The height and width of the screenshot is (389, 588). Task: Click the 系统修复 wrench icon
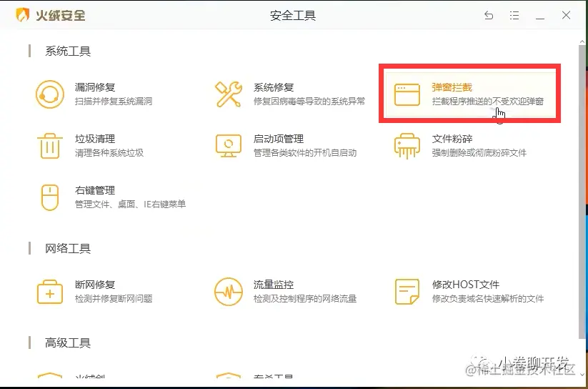[x=229, y=94]
